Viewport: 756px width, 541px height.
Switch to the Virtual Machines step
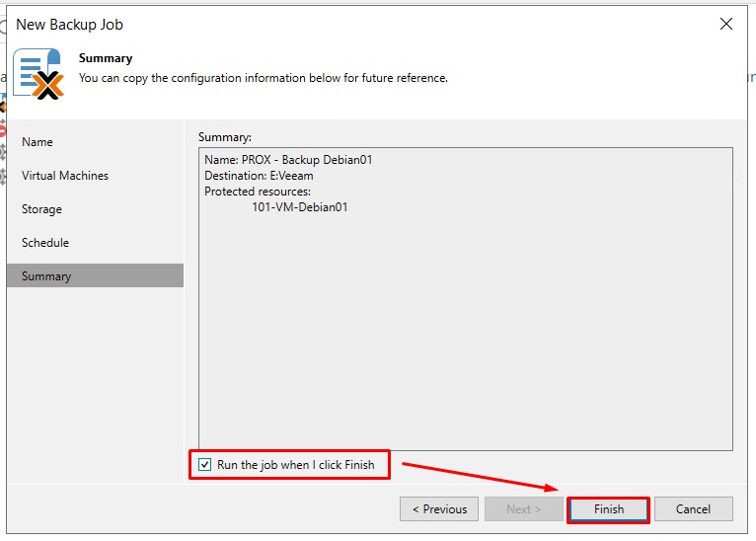coord(65,176)
